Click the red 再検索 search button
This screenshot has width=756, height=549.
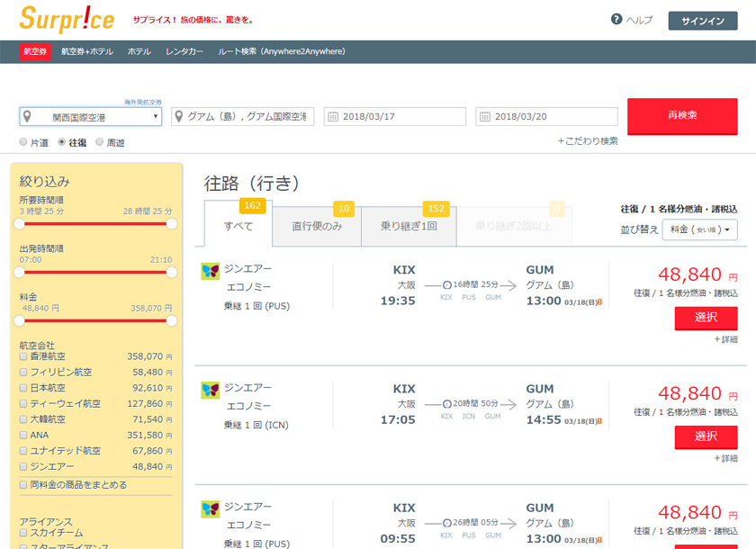click(x=682, y=116)
